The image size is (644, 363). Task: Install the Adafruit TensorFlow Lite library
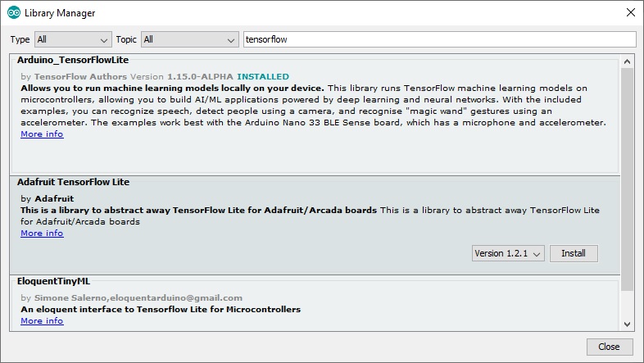click(574, 254)
